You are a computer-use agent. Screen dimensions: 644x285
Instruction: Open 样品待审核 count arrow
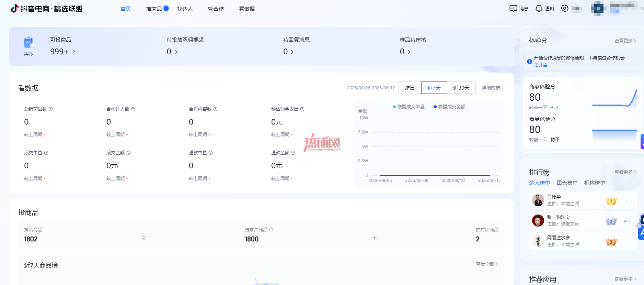(x=409, y=52)
